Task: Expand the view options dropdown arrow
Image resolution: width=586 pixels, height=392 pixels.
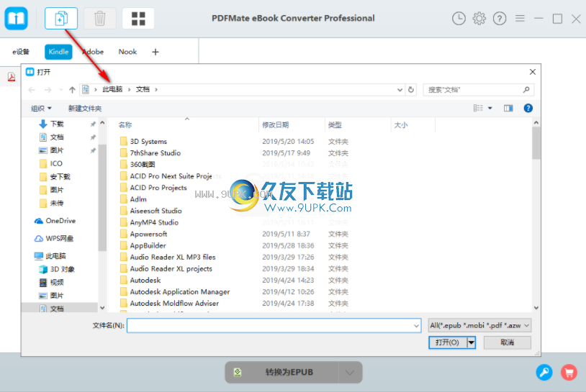Action: point(490,109)
